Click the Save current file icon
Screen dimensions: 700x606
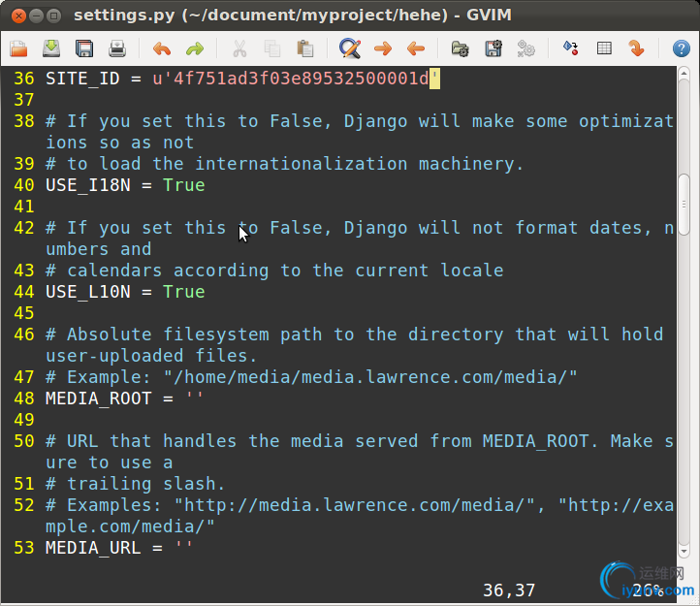[x=51, y=48]
